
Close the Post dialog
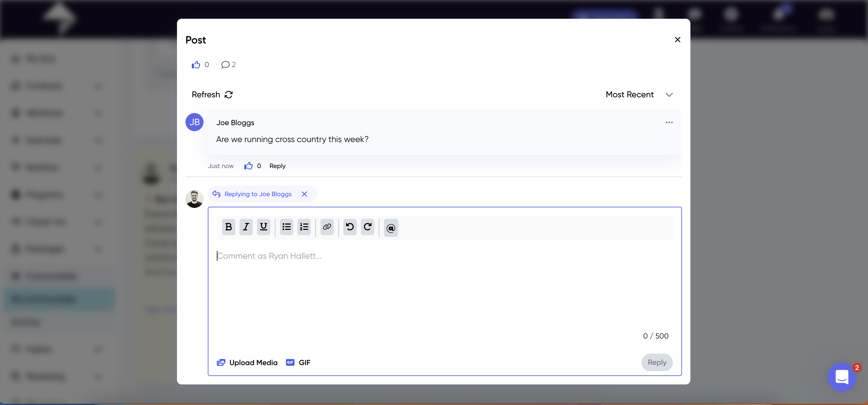[x=678, y=40]
